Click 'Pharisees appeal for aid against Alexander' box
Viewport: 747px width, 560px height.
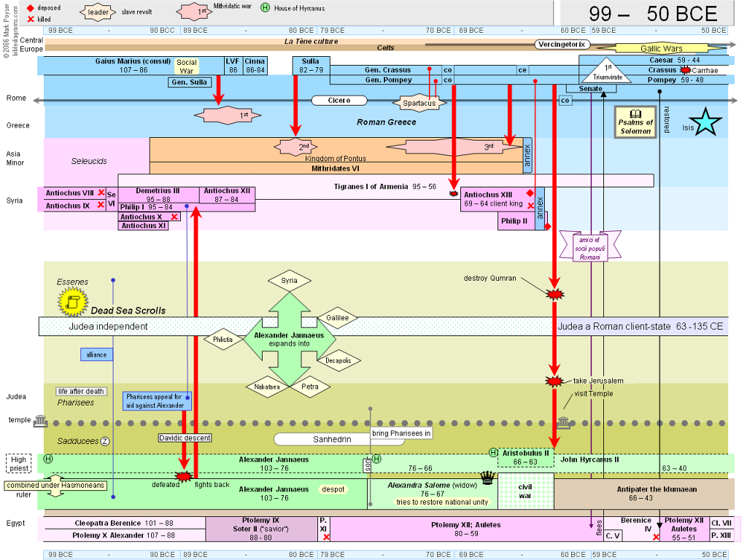pyautogui.click(x=158, y=401)
